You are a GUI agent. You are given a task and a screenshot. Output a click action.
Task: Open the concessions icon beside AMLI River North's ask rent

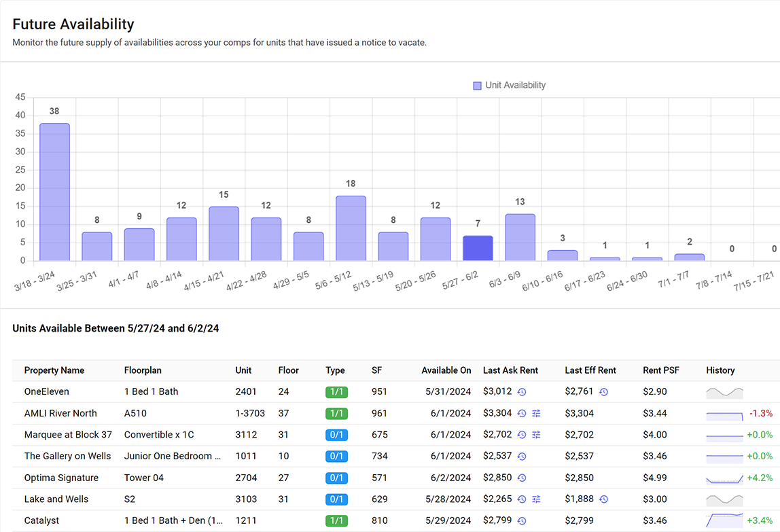tap(536, 413)
